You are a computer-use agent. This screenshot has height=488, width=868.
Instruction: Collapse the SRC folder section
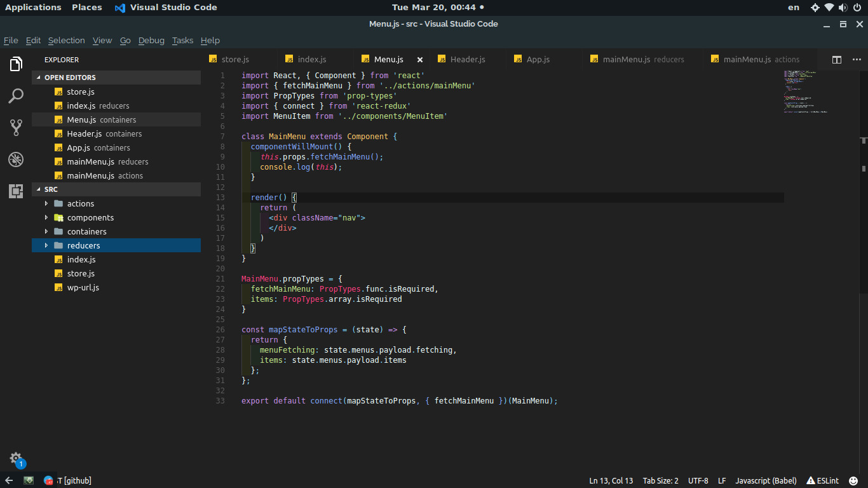coord(116,189)
